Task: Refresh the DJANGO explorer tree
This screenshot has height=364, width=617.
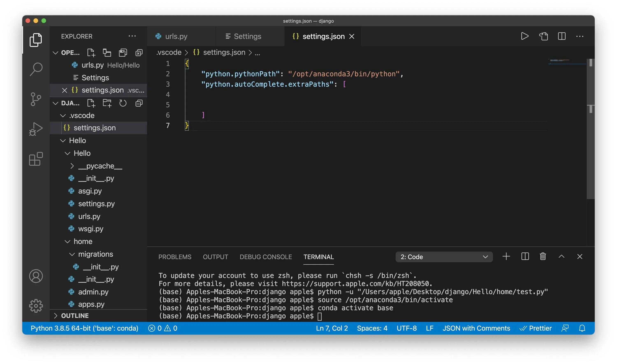Action: tap(123, 103)
